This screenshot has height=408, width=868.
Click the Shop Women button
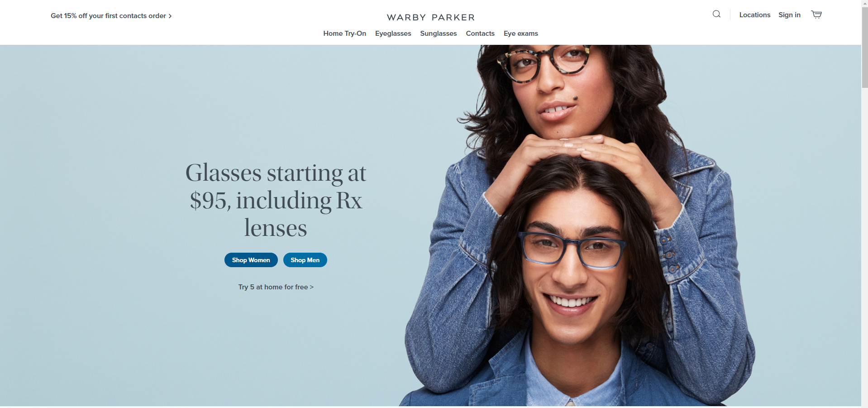click(251, 260)
